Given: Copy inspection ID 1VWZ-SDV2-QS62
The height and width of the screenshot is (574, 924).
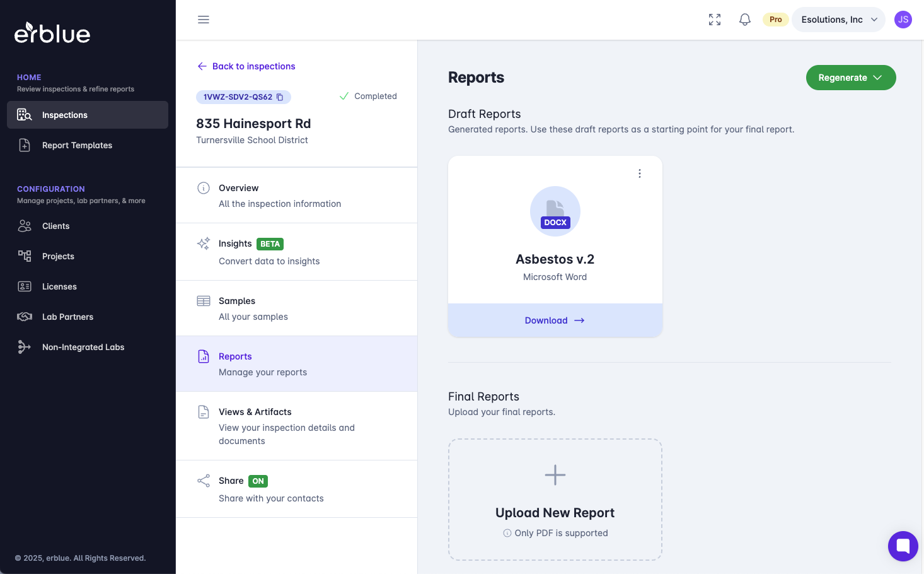Looking at the screenshot, I should click(x=280, y=97).
